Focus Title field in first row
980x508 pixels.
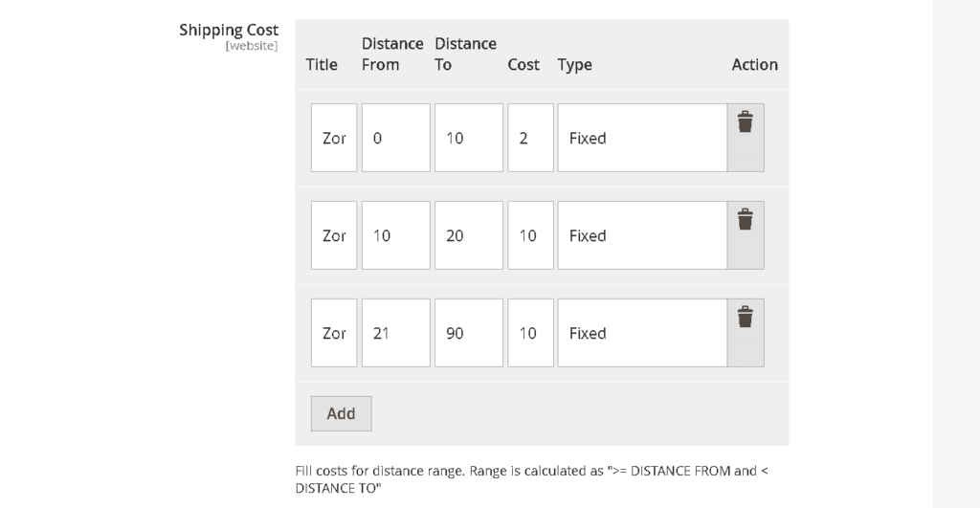tap(334, 138)
